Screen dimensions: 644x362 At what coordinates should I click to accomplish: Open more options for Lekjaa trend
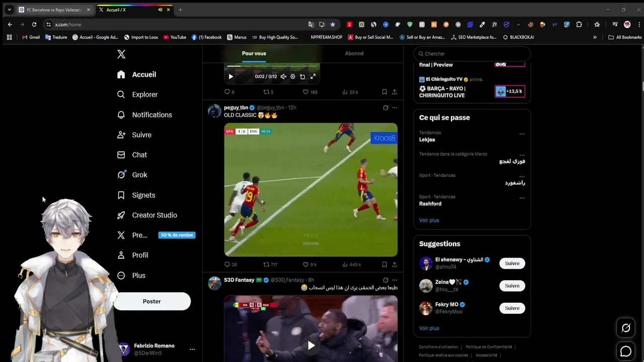pyautogui.click(x=522, y=134)
